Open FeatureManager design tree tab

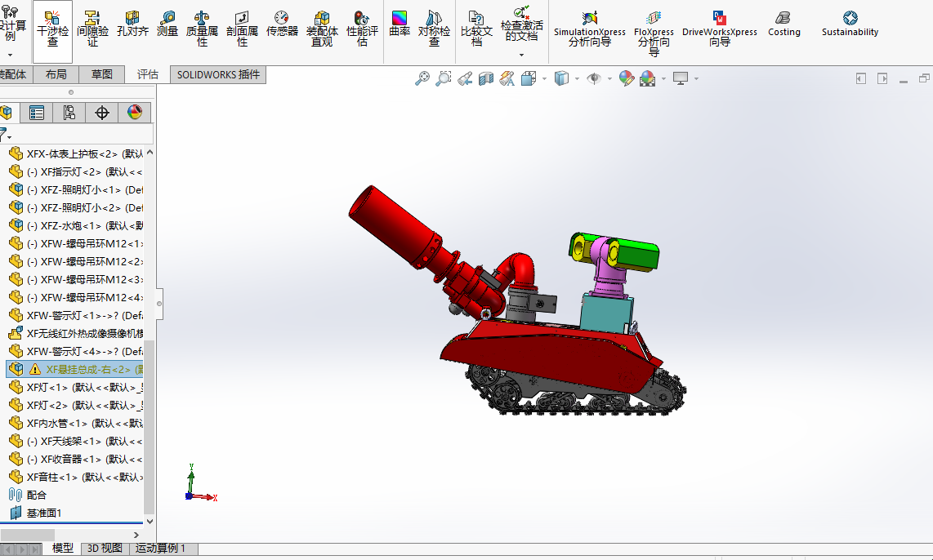(7, 113)
